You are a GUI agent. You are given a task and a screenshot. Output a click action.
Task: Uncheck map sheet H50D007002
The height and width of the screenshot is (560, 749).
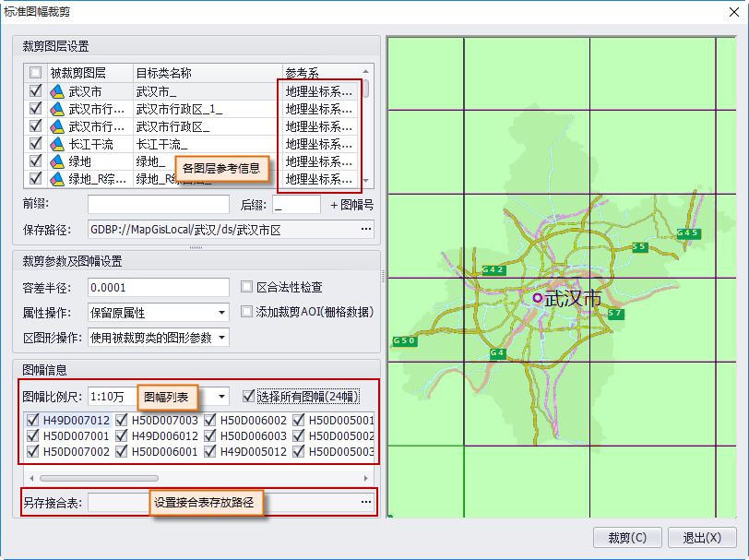32,451
